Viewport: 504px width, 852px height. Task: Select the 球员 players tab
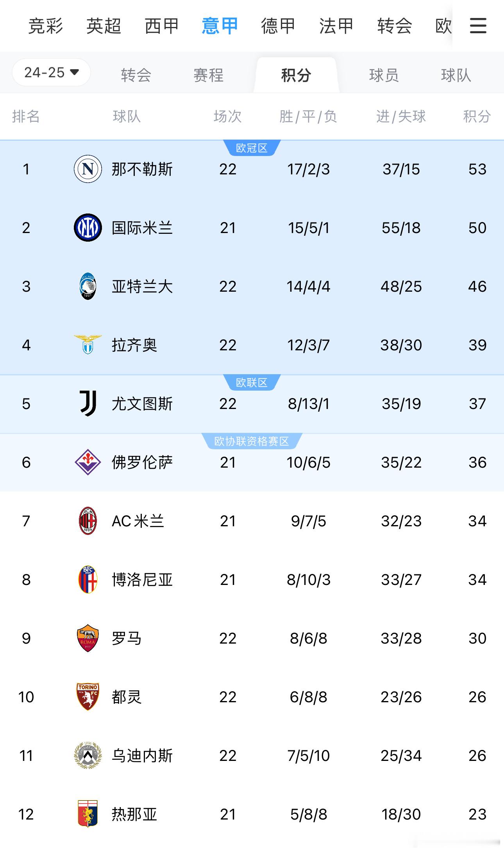point(384,75)
